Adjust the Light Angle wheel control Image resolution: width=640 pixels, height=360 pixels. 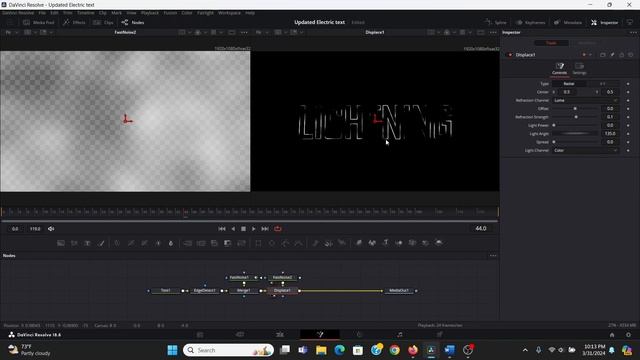click(576, 134)
